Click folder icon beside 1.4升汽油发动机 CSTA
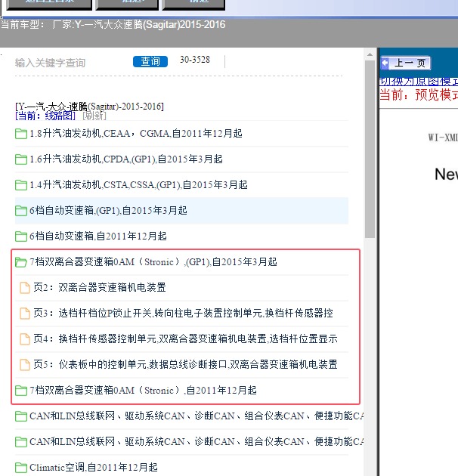 point(21,185)
